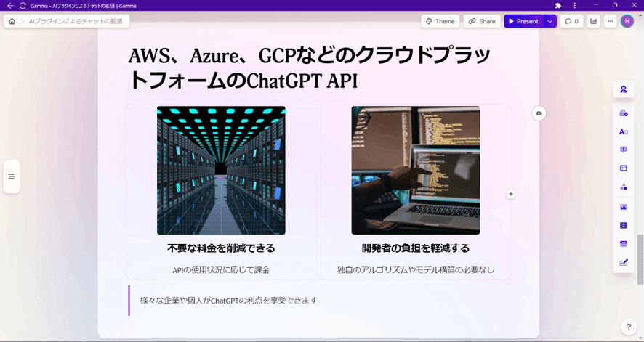Open shapes and visuals icon in sidebar
Image resolution: width=644 pixels, height=342 pixels.
[x=623, y=187]
